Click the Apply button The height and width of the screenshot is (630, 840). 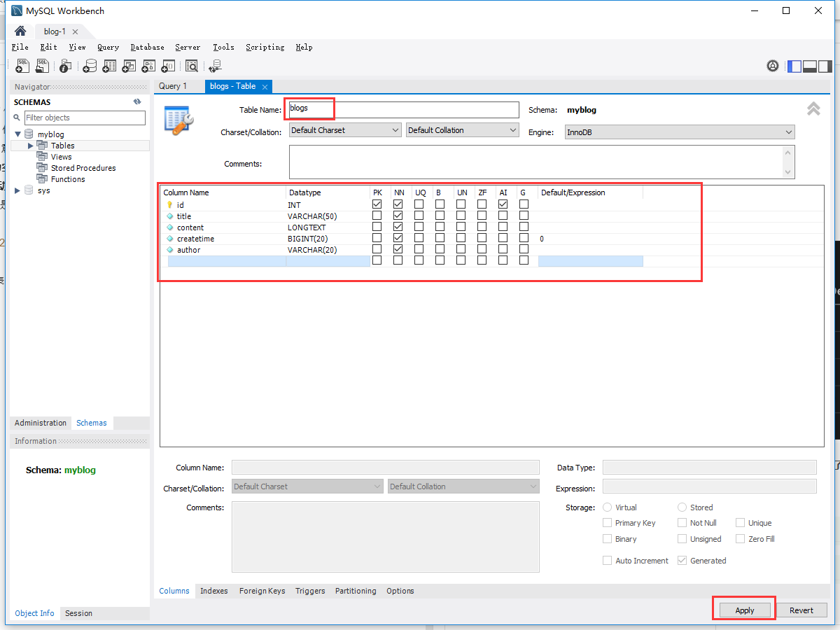coord(745,610)
